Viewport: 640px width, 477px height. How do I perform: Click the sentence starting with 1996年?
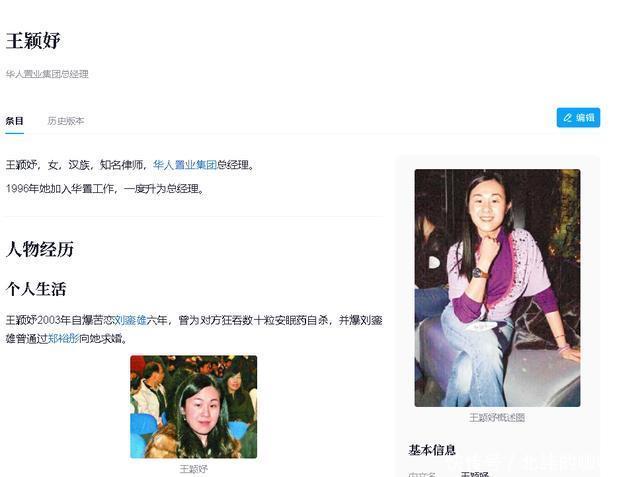(x=105, y=189)
